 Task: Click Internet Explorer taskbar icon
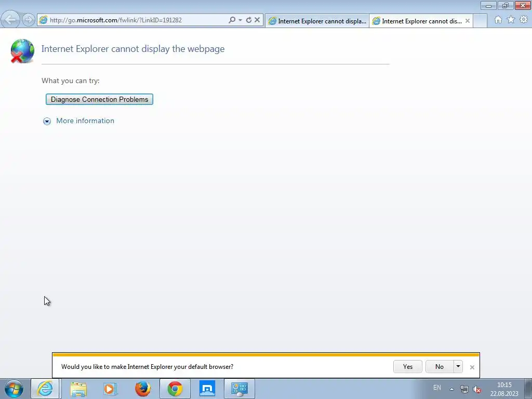(x=45, y=389)
